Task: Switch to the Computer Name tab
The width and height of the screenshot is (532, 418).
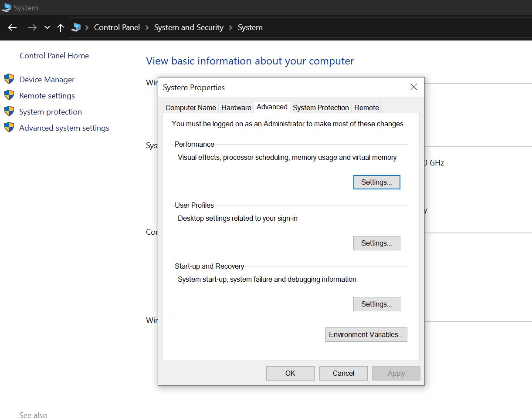Action: pyautogui.click(x=190, y=108)
